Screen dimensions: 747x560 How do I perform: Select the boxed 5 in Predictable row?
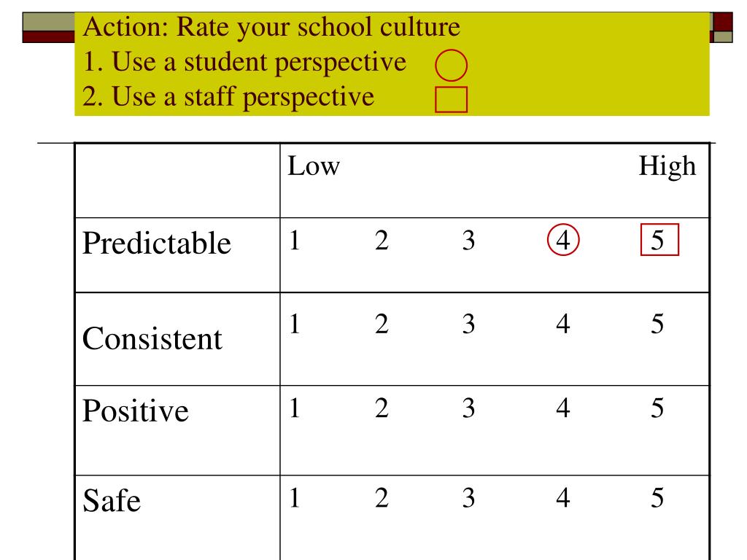(659, 239)
